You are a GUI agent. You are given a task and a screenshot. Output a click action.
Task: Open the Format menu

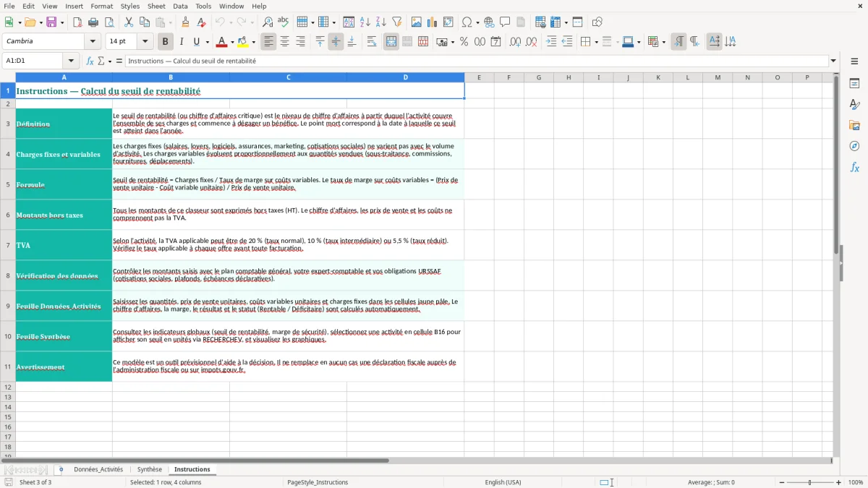tap(102, 6)
